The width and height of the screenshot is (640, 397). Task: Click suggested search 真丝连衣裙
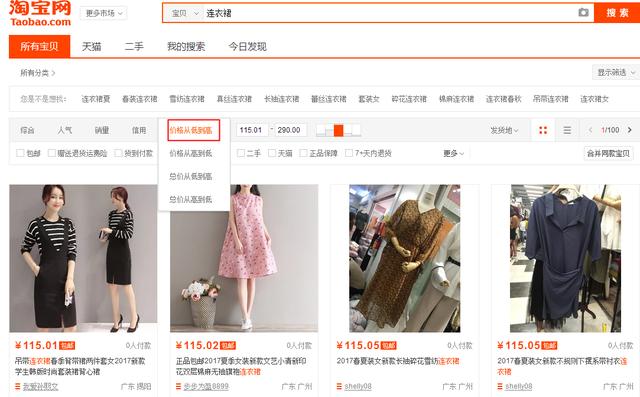click(234, 99)
